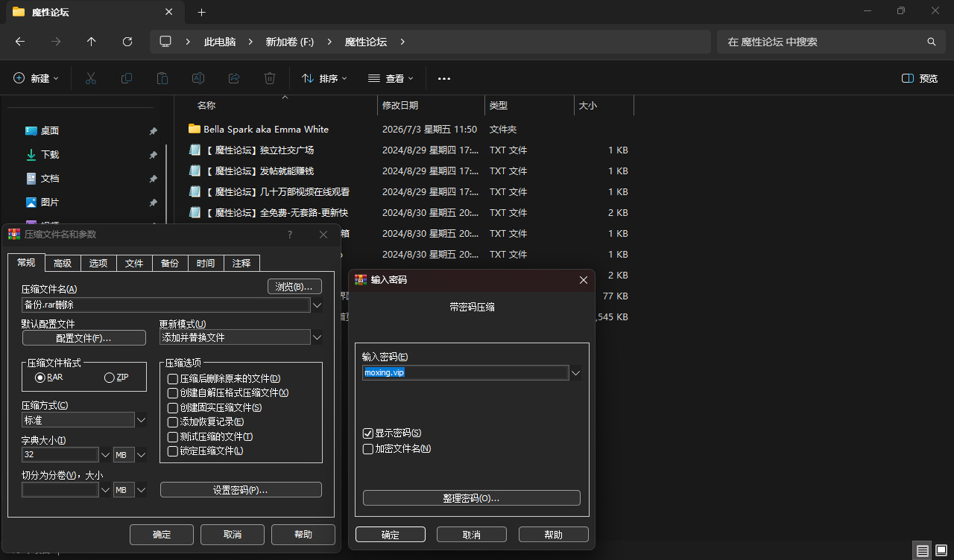Go up one folder level with up arrow
The height and width of the screenshot is (560, 954).
[x=92, y=42]
